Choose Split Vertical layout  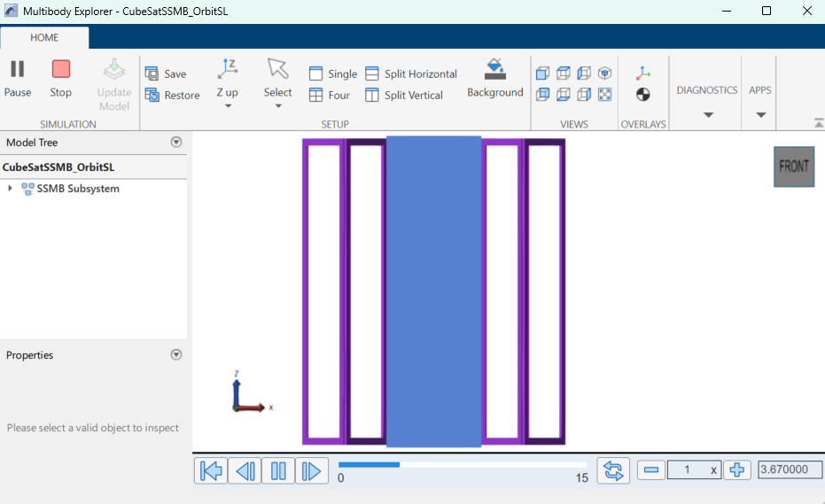pyautogui.click(x=404, y=96)
